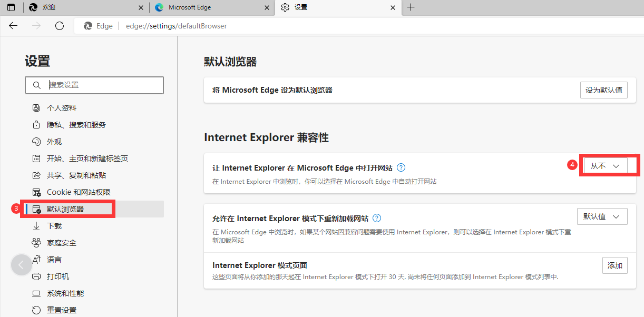Screen dimensions: 644x317
Task: Click the 添加 button for IE mode pages
Action: [614, 265]
